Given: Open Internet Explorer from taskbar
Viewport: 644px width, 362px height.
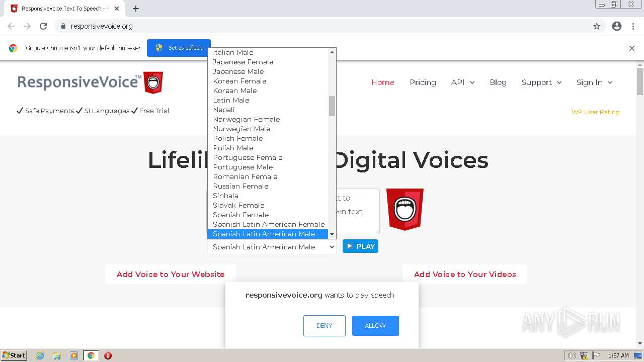Looking at the screenshot, I should tap(40, 355).
